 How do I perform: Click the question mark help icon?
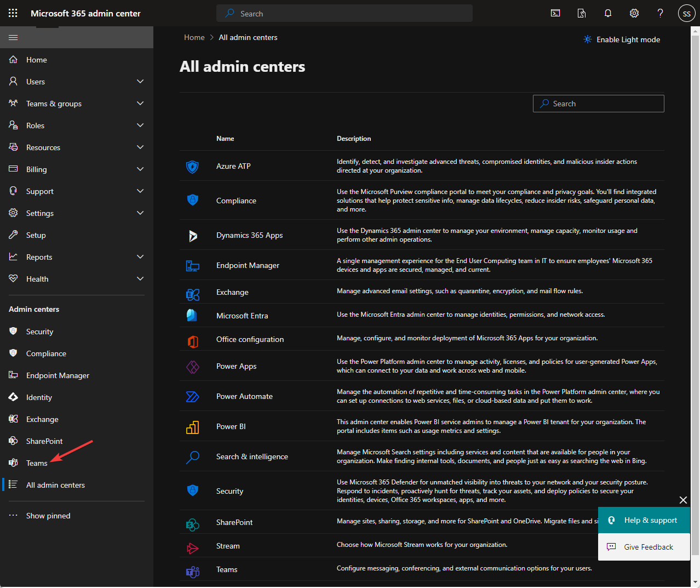click(661, 13)
